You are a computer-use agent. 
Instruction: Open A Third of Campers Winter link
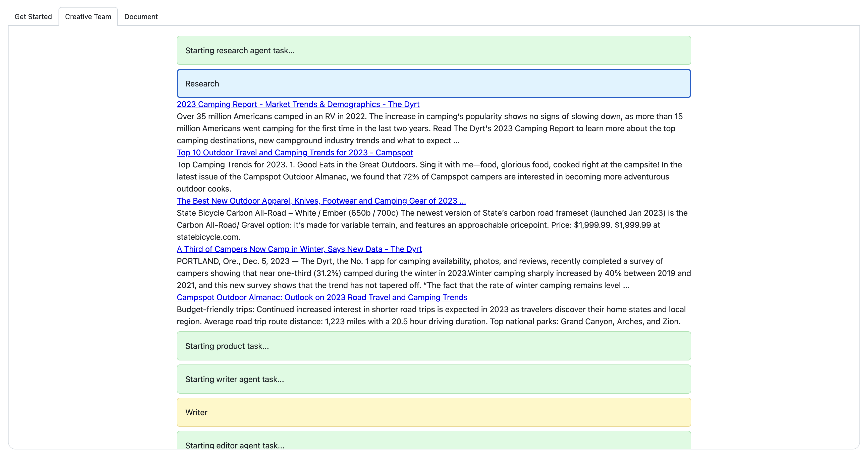(x=299, y=249)
